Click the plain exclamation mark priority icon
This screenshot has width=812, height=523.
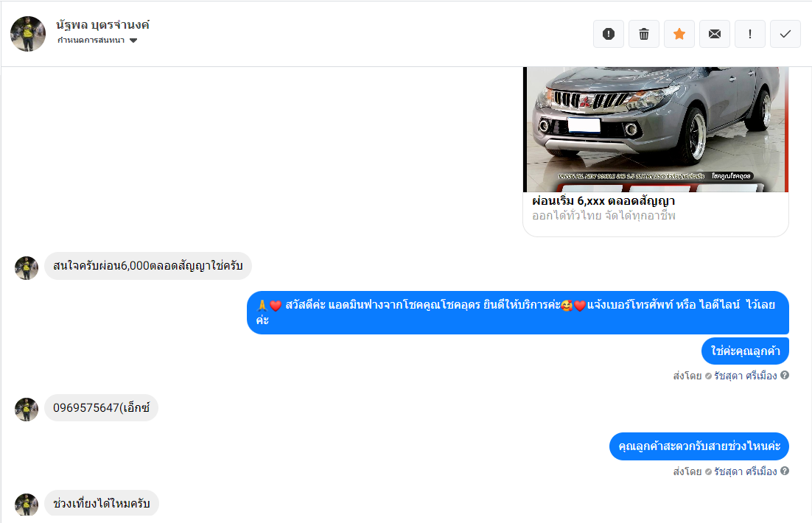[750, 34]
